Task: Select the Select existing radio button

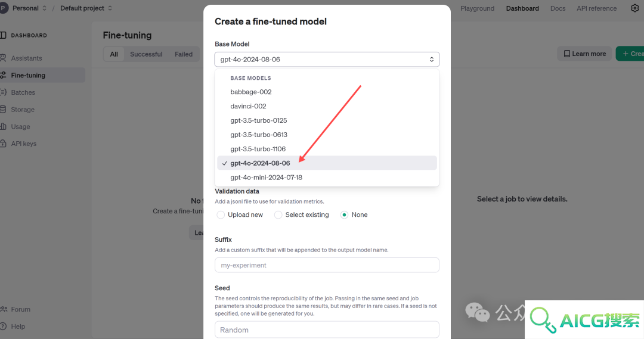Action: tap(278, 214)
